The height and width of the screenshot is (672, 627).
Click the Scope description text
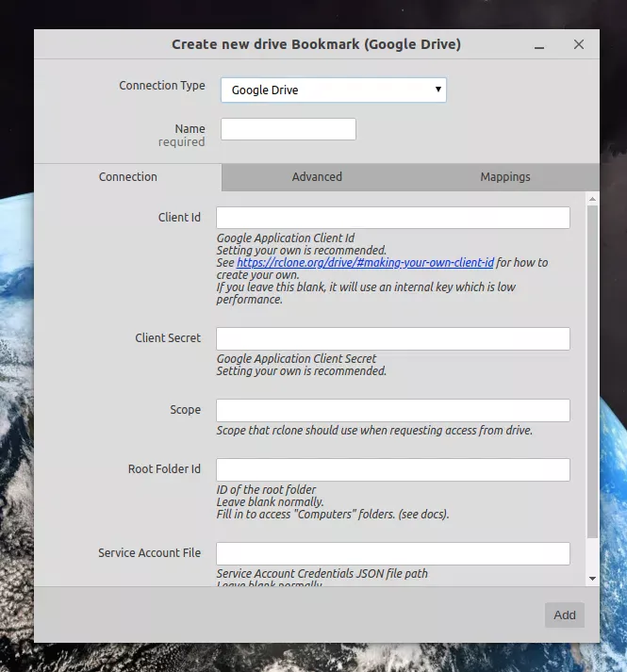pyautogui.click(x=374, y=431)
